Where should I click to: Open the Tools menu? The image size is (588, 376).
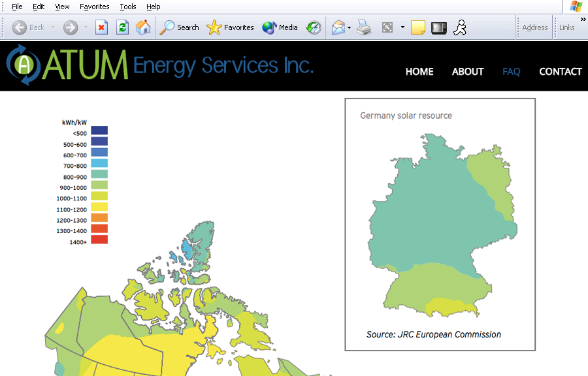[128, 7]
